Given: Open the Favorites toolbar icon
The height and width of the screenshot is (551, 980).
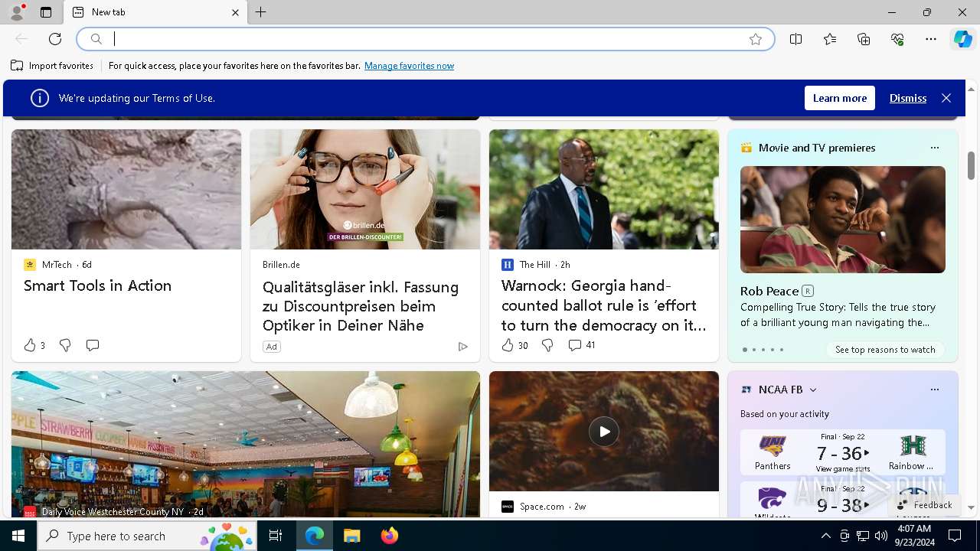Looking at the screenshot, I should 830,39.
